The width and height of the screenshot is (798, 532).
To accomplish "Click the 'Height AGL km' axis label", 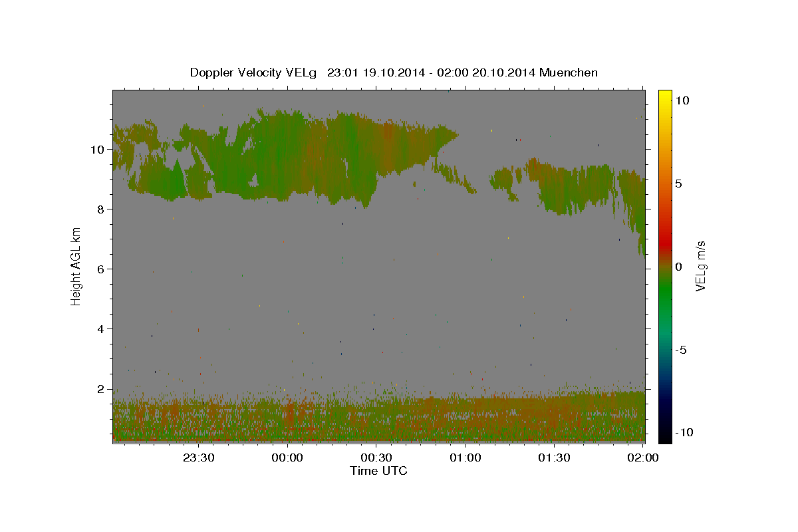I will tap(76, 266).
